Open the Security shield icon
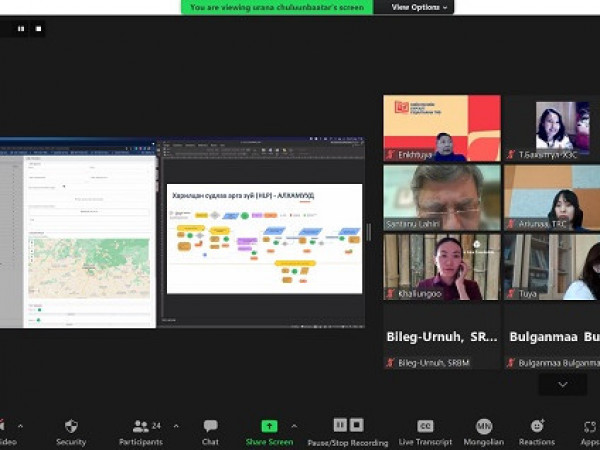Image resolution: width=600 pixels, height=450 pixels. 70,426
